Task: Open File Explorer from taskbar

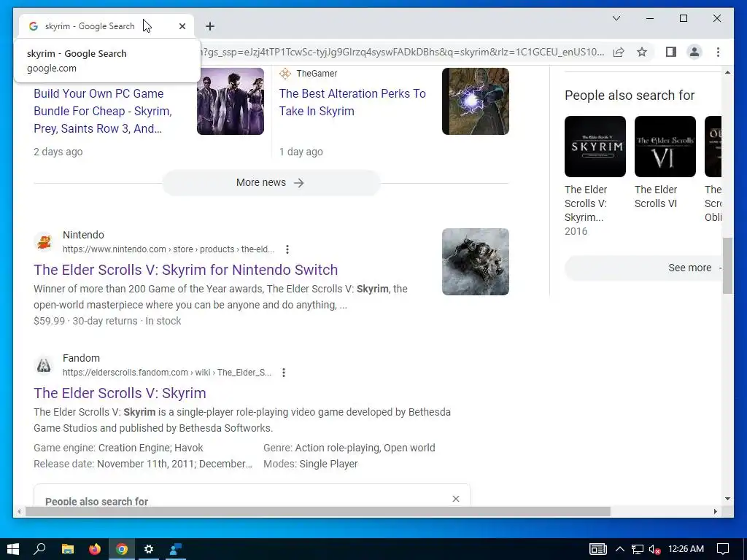Action: (68, 549)
